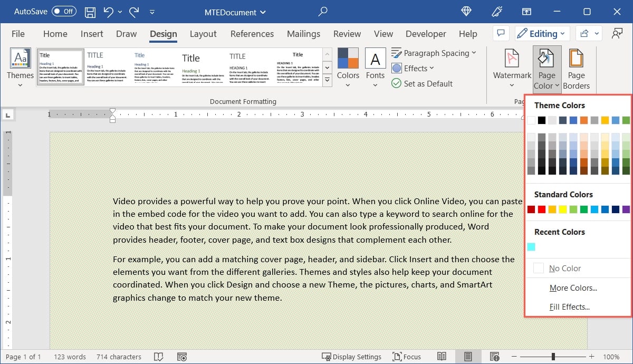Open the Developer ribbon tab

(x=425, y=33)
